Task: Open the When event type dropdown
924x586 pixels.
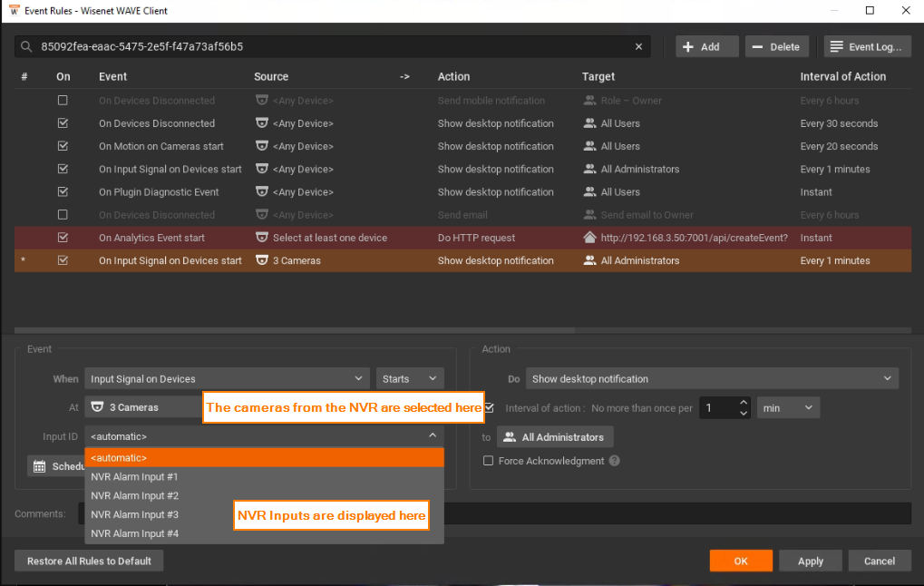Action: tap(227, 378)
